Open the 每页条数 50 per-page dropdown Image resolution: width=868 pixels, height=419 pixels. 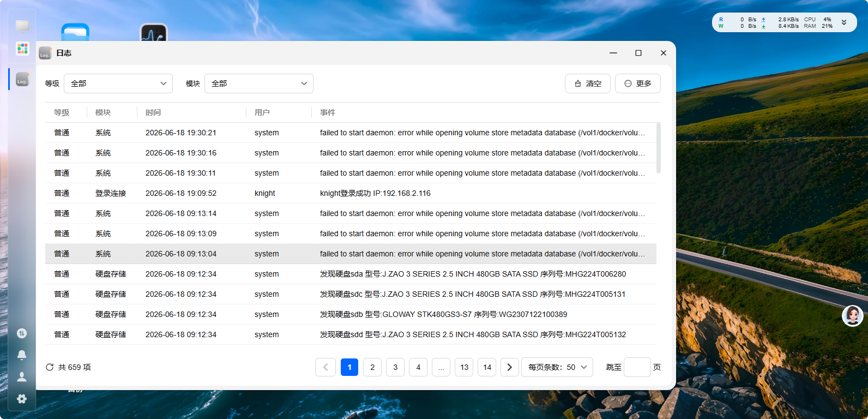pos(557,367)
